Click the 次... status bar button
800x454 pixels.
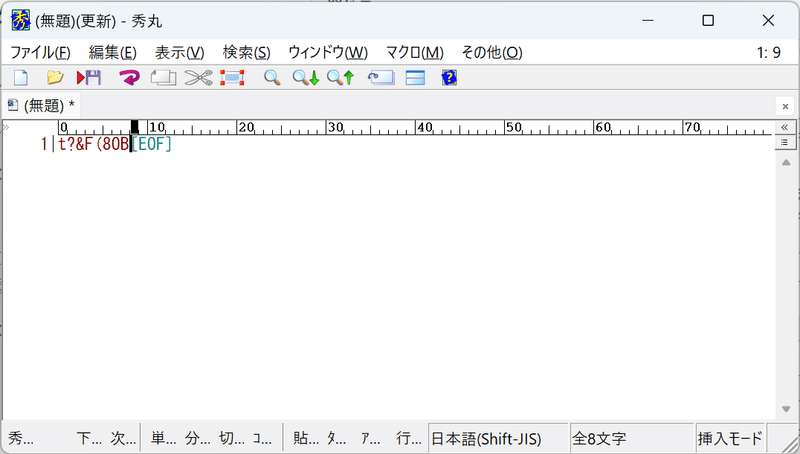(x=123, y=438)
